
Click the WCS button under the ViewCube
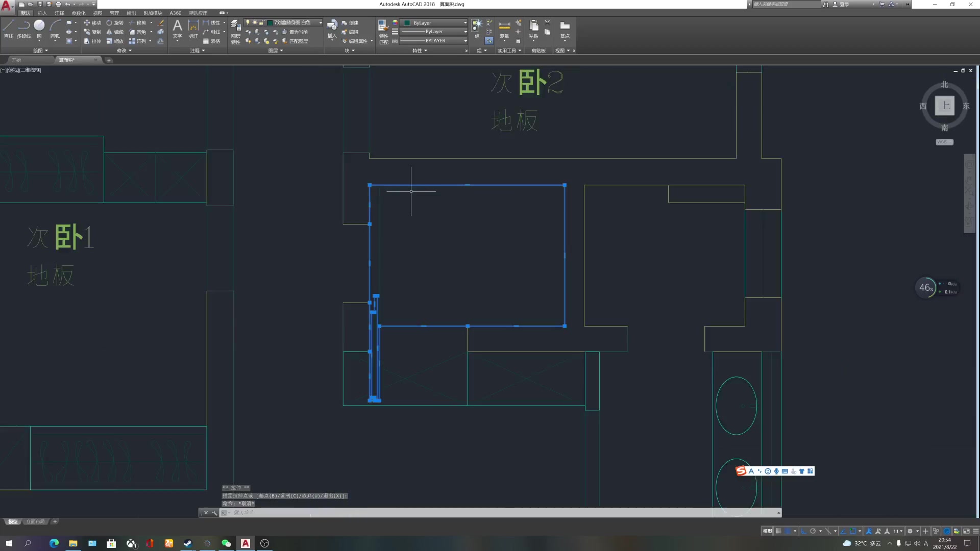(x=944, y=142)
